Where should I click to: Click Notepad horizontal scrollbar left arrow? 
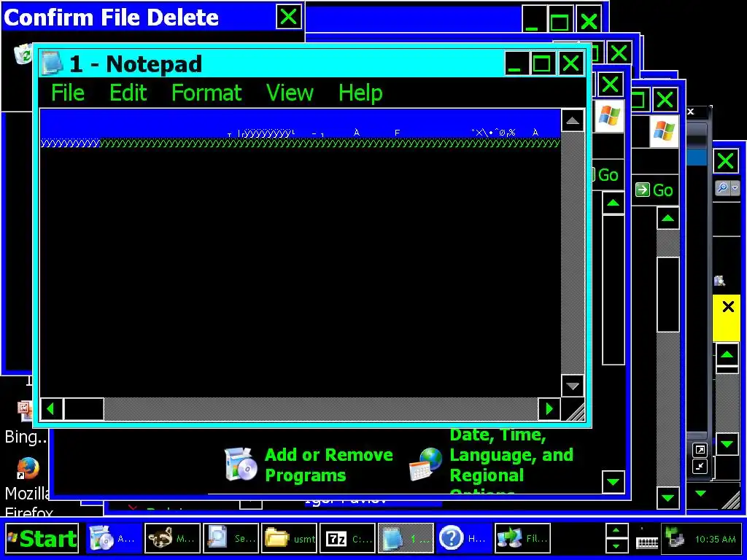tap(52, 409)
